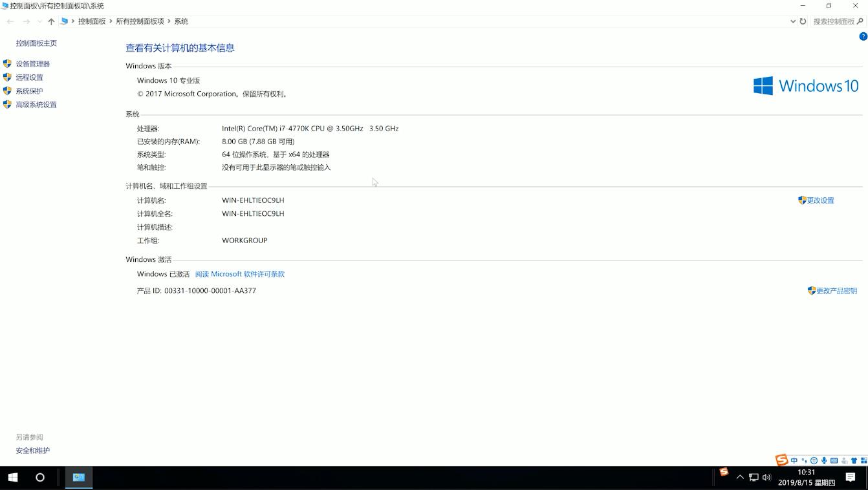Image resolution: width=868 pixels, height=490 pixels.
Task: Toggle the punctuation mode on IME bar
Action: [805, 461]
